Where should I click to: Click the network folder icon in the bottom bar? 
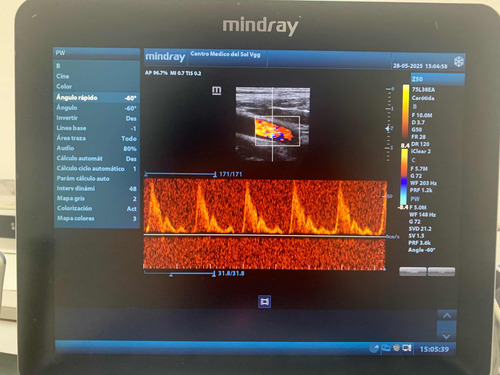point(386,348)
